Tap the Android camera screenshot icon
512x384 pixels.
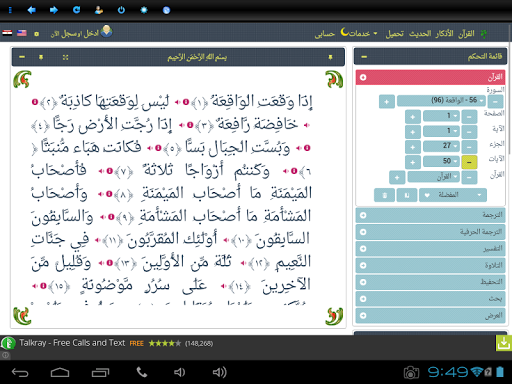pyautogui.click(x=411, y=373)
